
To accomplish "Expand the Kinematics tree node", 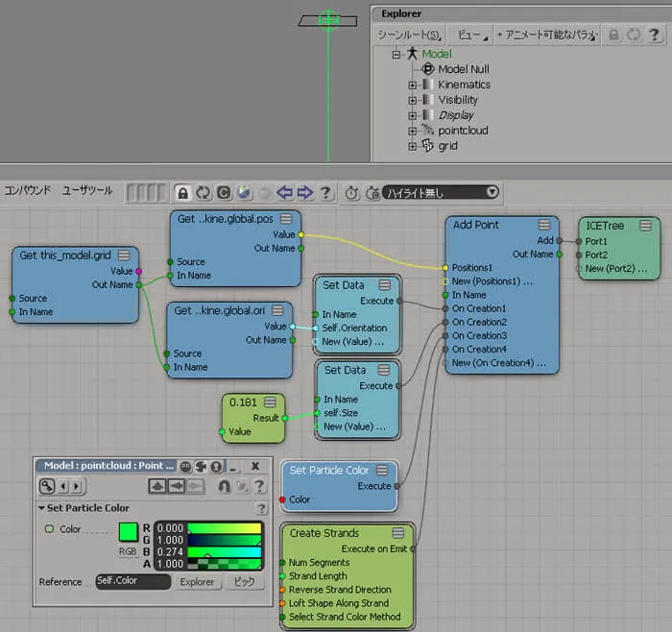I will click(412, 85).
